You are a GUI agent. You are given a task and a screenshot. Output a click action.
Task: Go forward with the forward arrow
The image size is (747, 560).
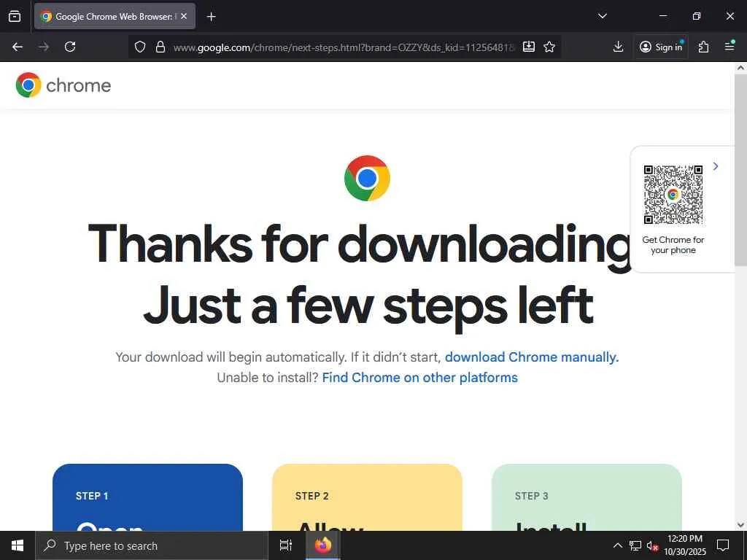point(44,47)
